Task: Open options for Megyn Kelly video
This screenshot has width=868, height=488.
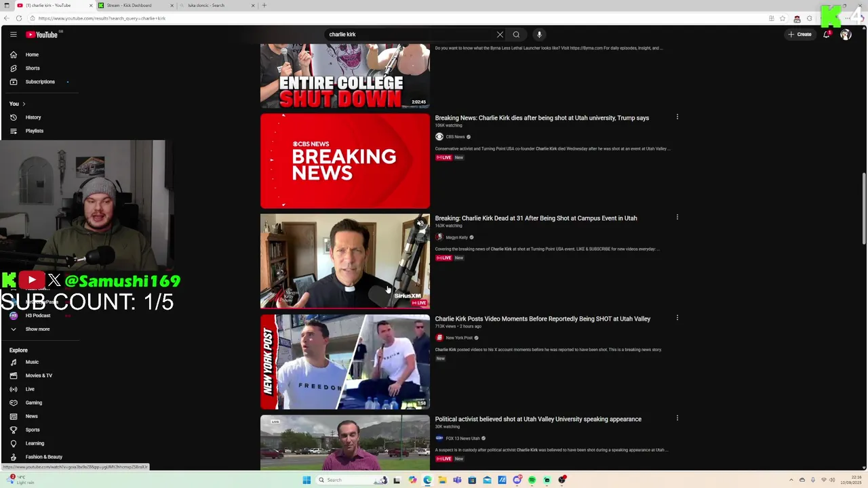Action: point(677,218)
